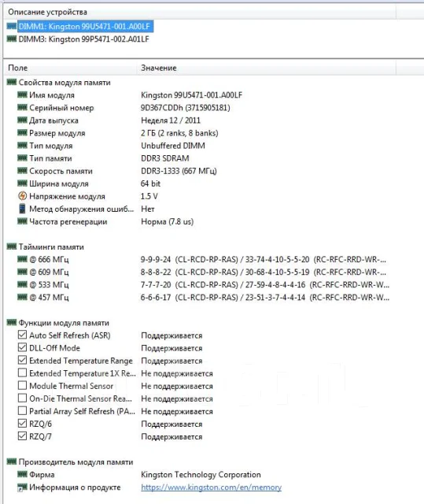The image size is (424, 504).
Task: Select value 'DDR3 SDRAM'
Action: [165, 158]
